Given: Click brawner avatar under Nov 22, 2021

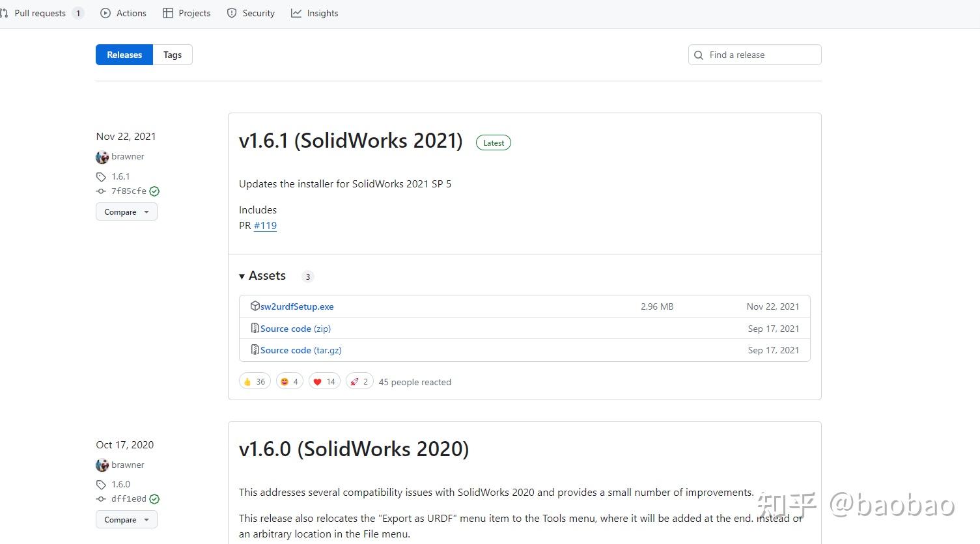Looking at the screenshot, I should tap(102, 157).
